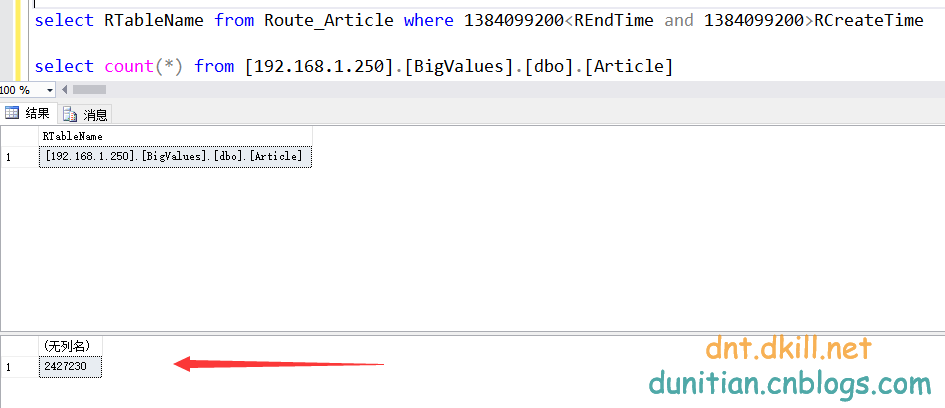Click Route_Article in the query editor
Image resolution: width=945 pixels, height=408 pixels.
328,20
